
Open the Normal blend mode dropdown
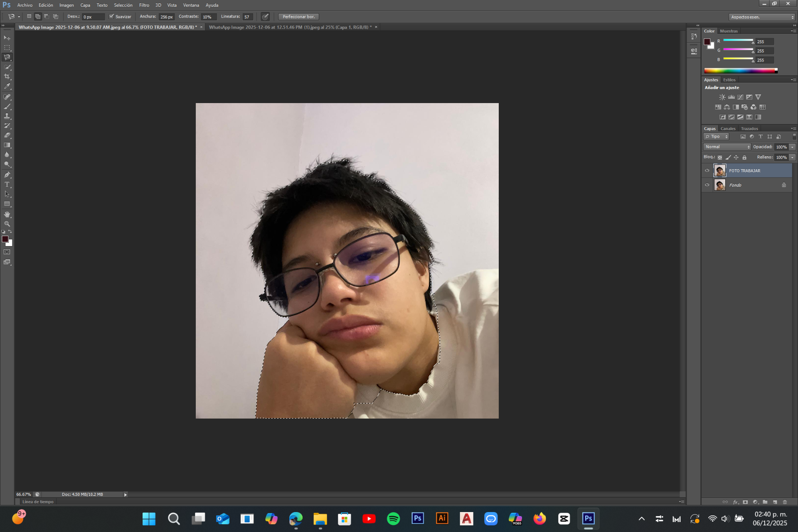pos(727,147)
